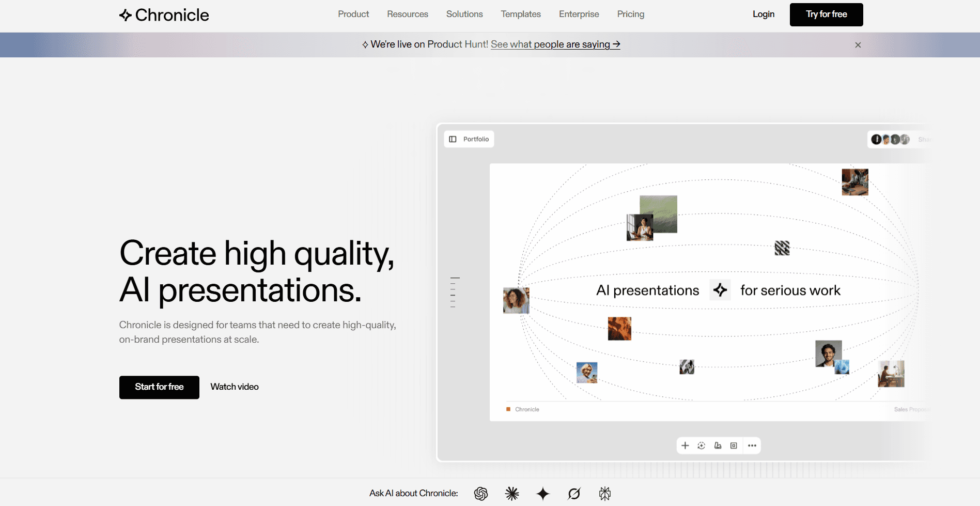Open the three-dots more options in the toolbar
This screenshot has height=506, width=980.
[x=752, y=446]
